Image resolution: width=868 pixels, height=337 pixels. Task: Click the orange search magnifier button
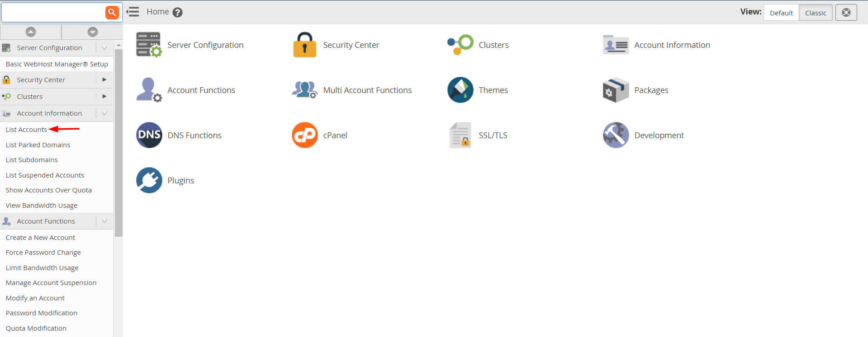(112, 12)
